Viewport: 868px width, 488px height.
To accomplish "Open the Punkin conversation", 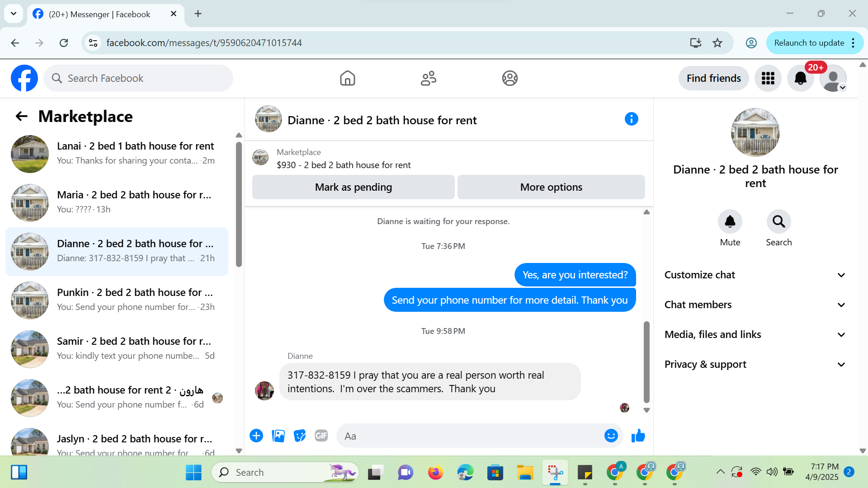I will click(x=117, y=300).
